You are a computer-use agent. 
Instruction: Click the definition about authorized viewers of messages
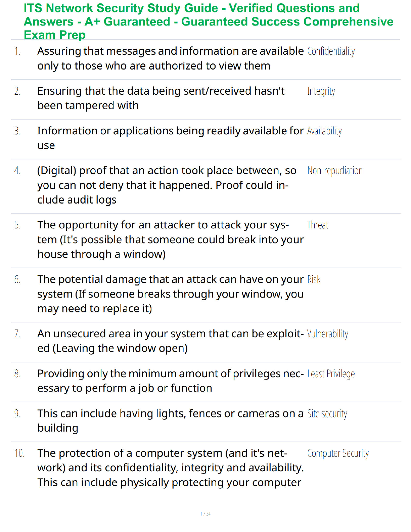[171, 58]
